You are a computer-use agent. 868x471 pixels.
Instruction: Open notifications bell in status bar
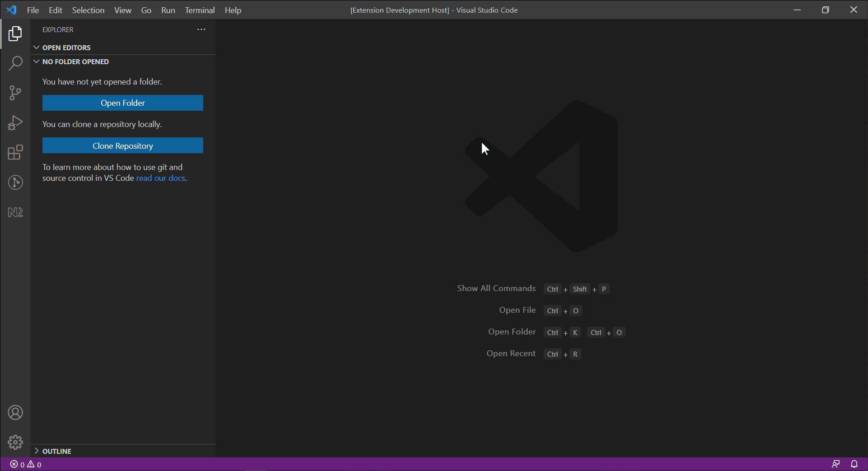pyautogui.click(x=854, y=464)
